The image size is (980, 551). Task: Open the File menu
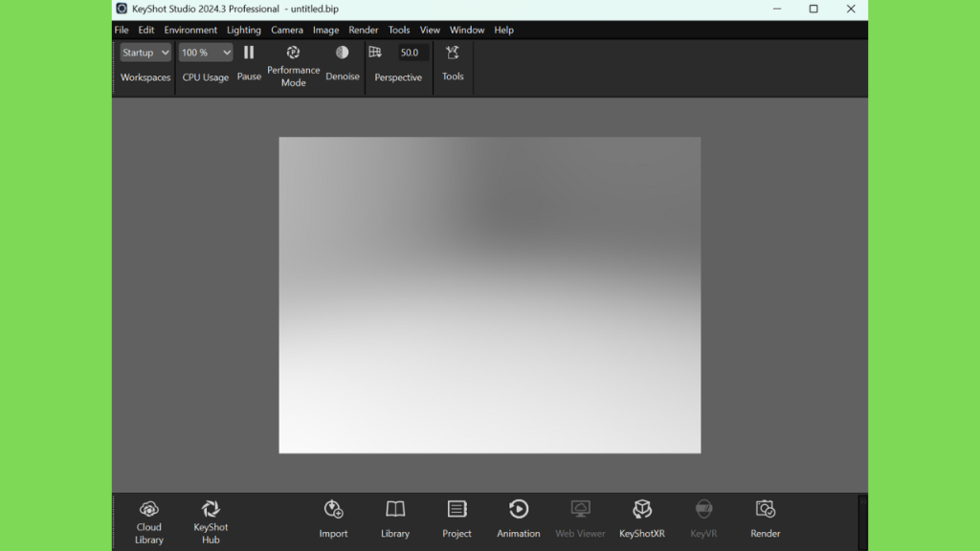tap(122, 30)
